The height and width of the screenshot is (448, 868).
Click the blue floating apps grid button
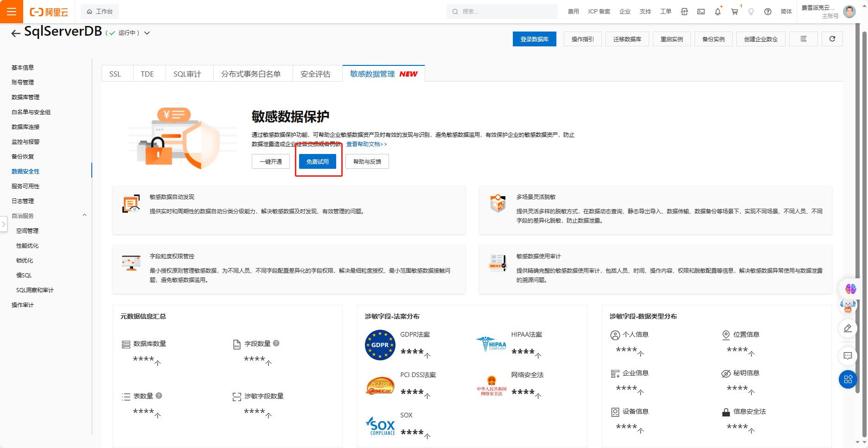[848, 379]
